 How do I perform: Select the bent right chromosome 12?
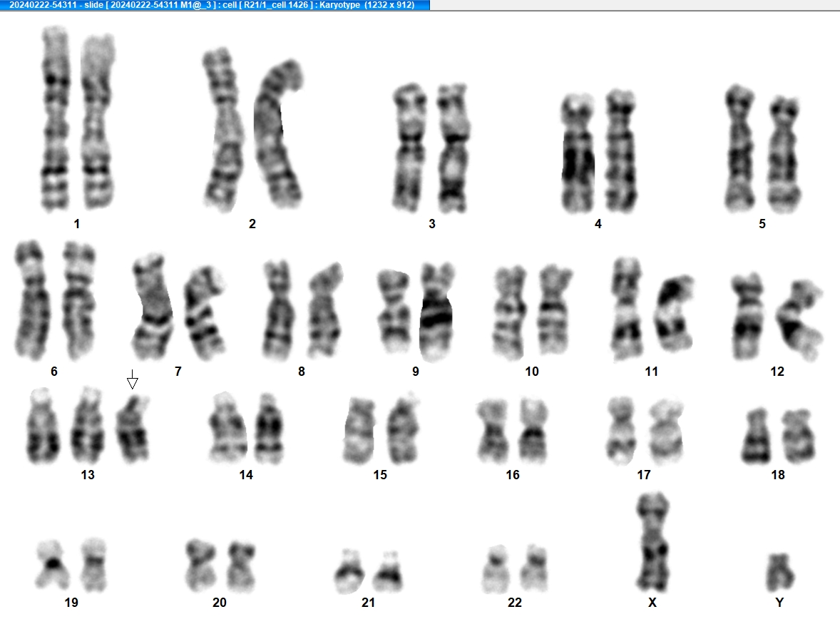pos(799,319)
